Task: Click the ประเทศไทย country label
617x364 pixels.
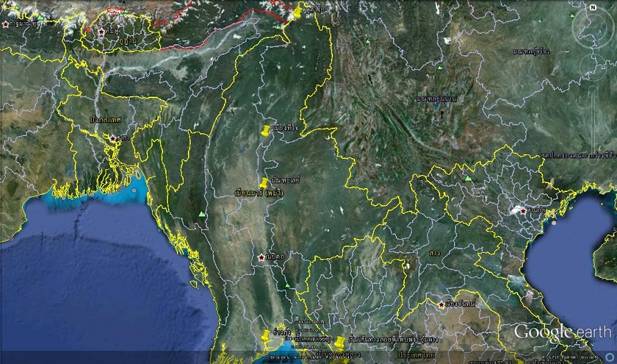Action: tap(416, 354)
